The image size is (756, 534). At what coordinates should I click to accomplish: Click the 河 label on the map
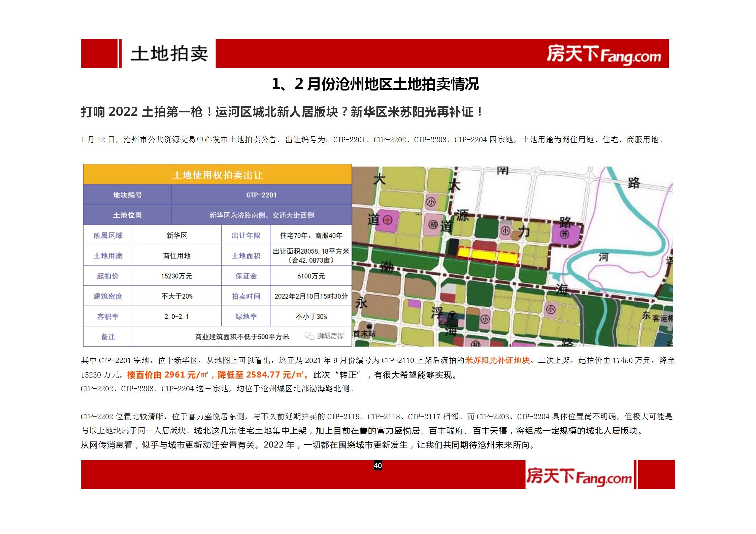[x=603, y=257]
